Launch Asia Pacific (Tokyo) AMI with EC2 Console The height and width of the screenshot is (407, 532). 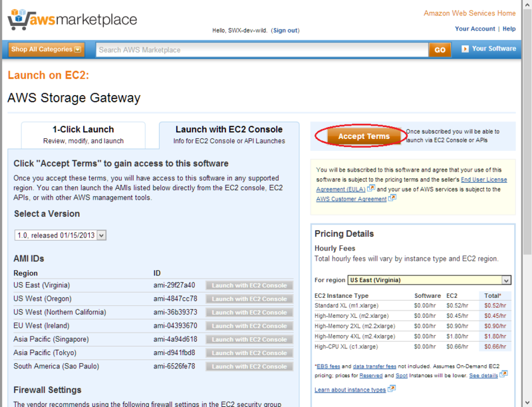(249, 353)
